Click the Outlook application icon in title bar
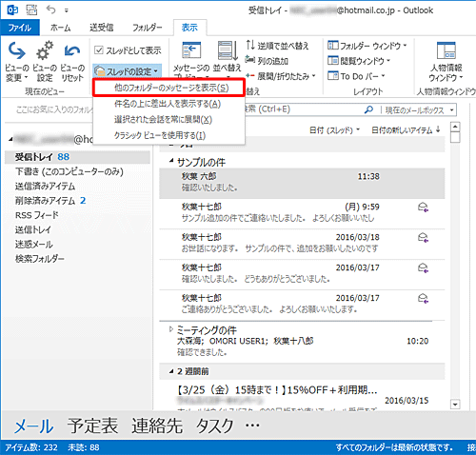The image size is (476, 455). point(12,10)
